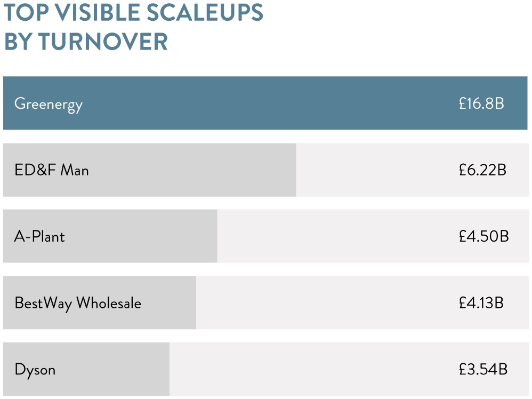Click the light unfilled area of ED&F Man row

point(373,170)
